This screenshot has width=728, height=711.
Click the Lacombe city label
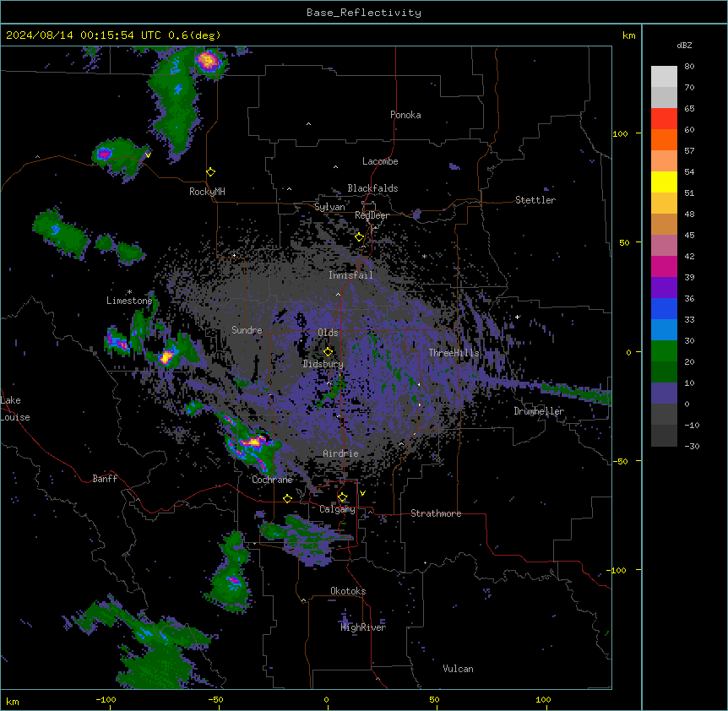pos(380,161)
